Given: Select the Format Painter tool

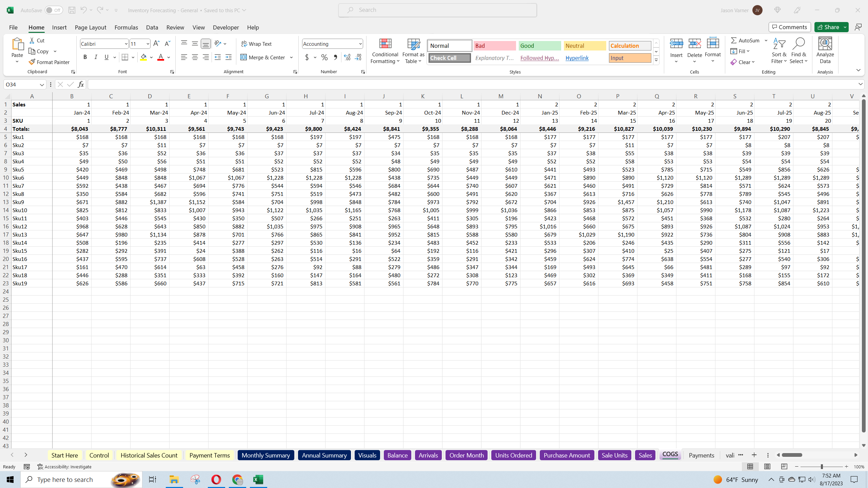Looking at the screenshot, I should coord(50,62).
